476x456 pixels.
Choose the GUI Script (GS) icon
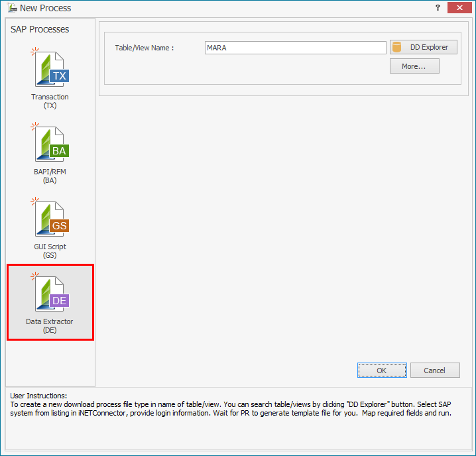coord(51,219)
